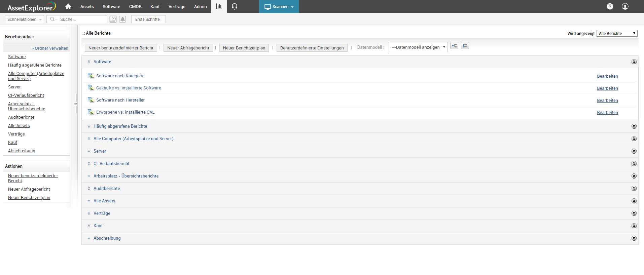Screen dimensions: 644x275
Task: Click Bearbeiten for Erworbene vs. installierte CAL
Action: coord(607,113)
